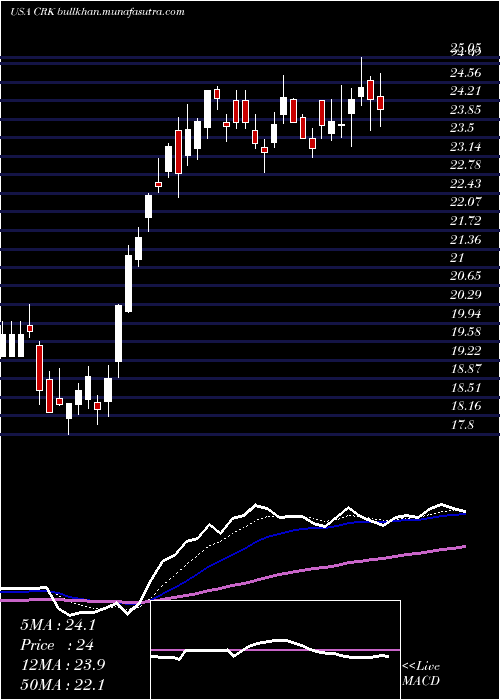Click the 'Price : 24' readout

tap(57, 645)
